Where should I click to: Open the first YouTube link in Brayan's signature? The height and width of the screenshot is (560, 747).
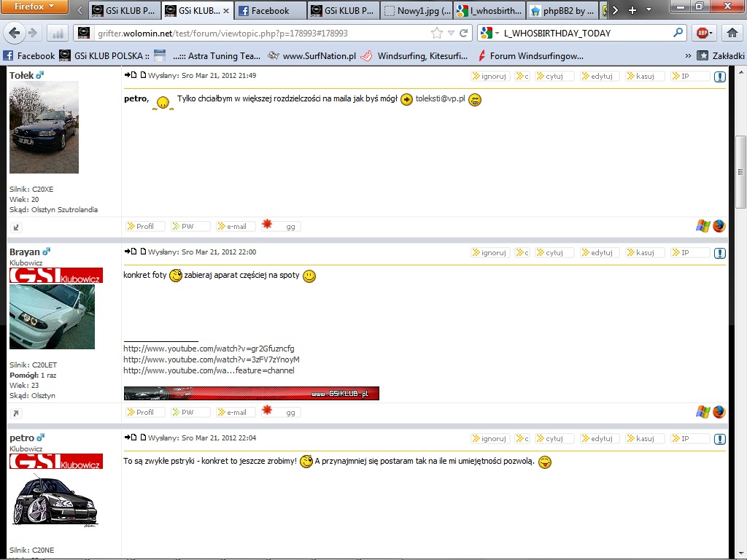pyautogui.click(x=209, y=349)
